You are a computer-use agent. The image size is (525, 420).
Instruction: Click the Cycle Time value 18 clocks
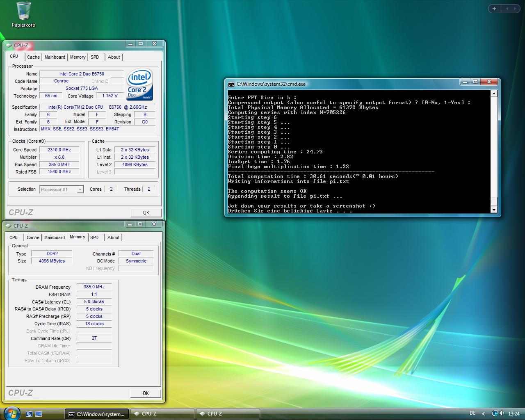[x=94, y=324]
